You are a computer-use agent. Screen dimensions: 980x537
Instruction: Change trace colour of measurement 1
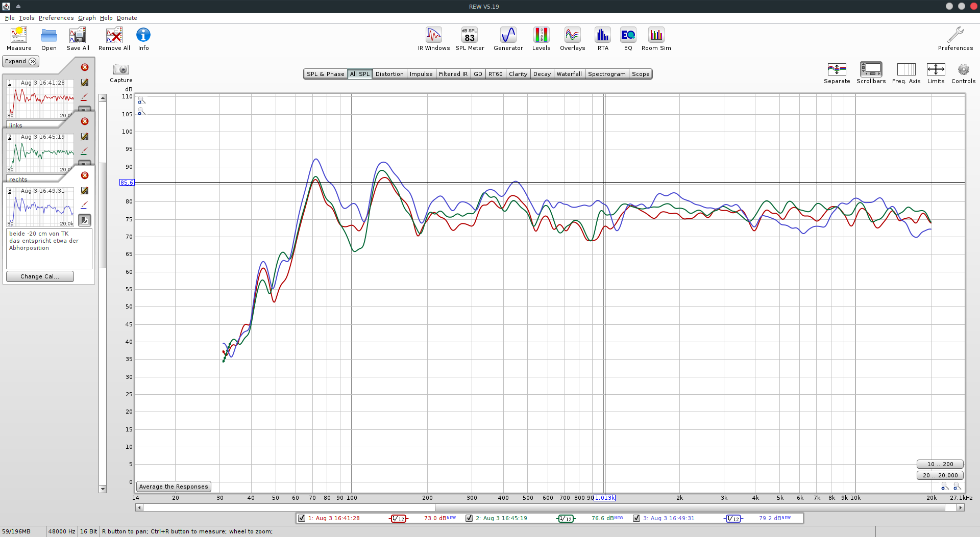(85, 97)
